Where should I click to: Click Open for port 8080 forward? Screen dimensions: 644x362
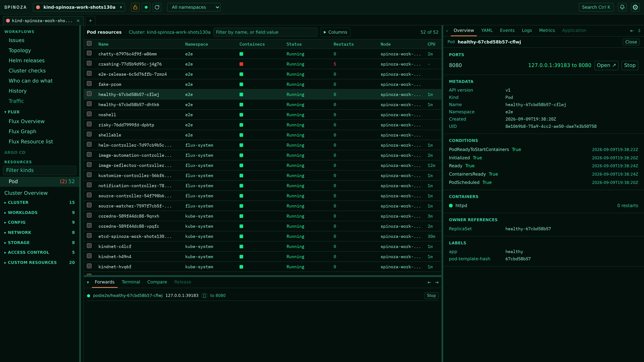[x=606, y=66]
